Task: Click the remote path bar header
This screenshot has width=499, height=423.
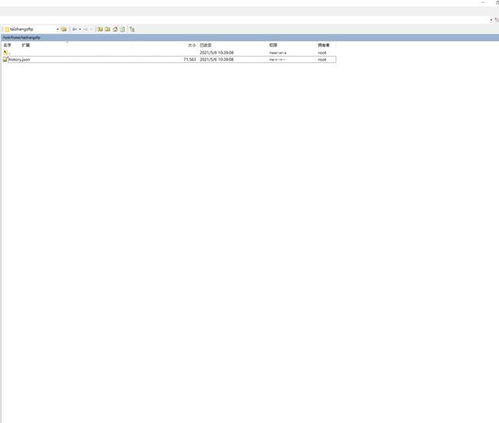Action: coord(250,38)
